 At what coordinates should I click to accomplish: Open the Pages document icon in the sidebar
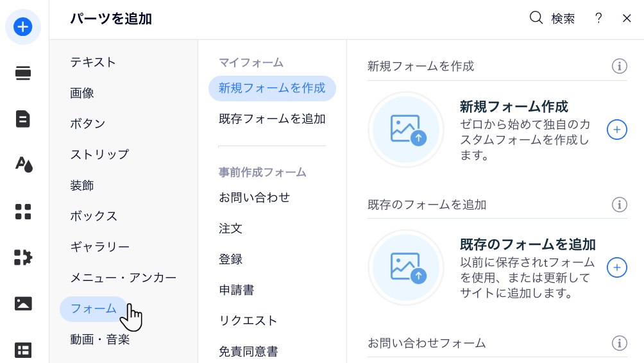(23, 119)
